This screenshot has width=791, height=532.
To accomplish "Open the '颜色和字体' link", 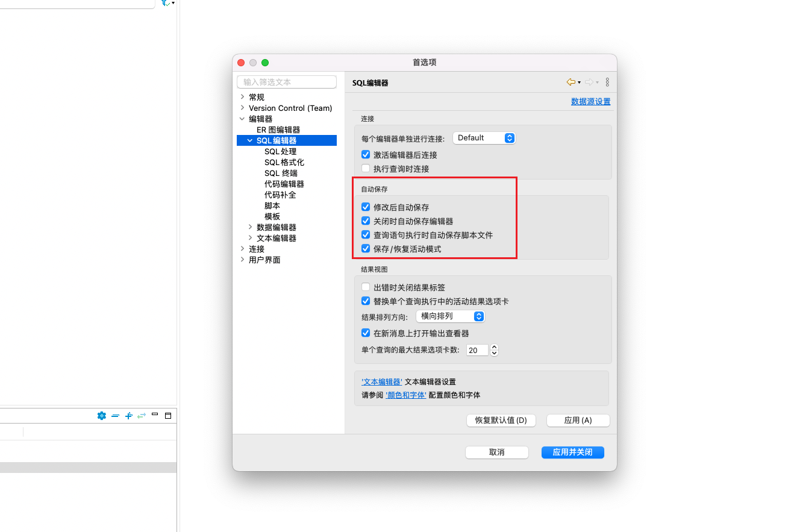I will (406, 395).
